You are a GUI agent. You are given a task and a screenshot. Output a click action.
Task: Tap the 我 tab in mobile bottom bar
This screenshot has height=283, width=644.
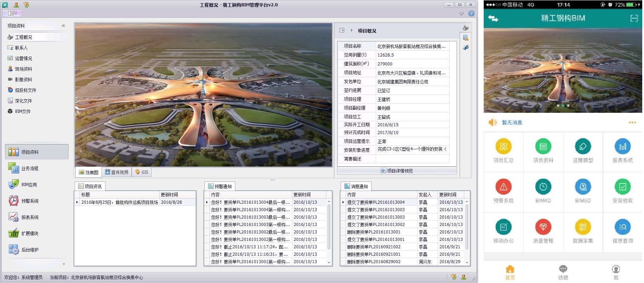[x=616, y=272]
